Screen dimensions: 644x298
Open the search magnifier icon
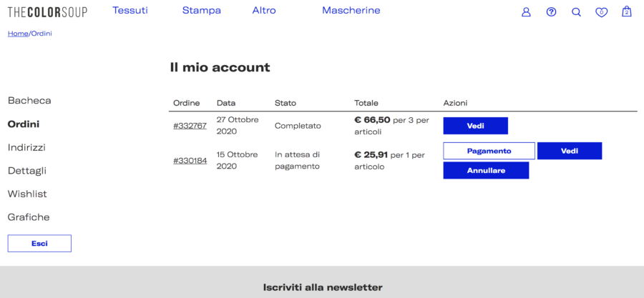point(576,12)
